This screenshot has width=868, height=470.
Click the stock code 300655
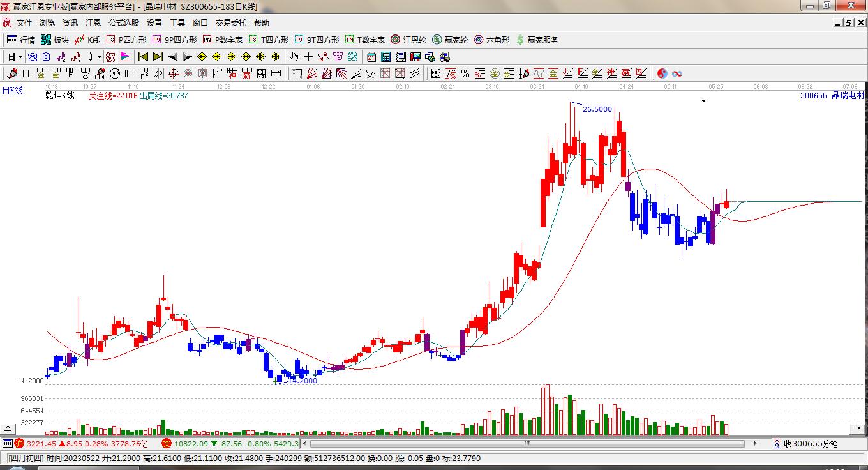pyautogui.click(x=813, y=96)
